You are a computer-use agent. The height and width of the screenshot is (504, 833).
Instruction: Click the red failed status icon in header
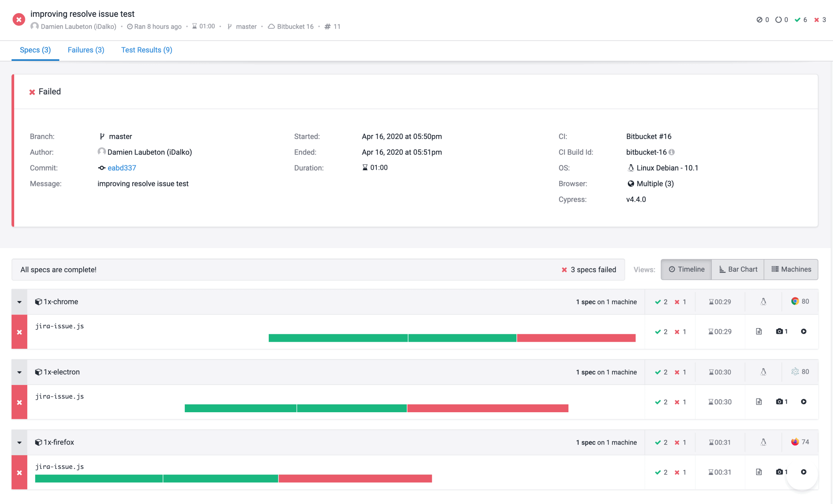coord(19,19)
